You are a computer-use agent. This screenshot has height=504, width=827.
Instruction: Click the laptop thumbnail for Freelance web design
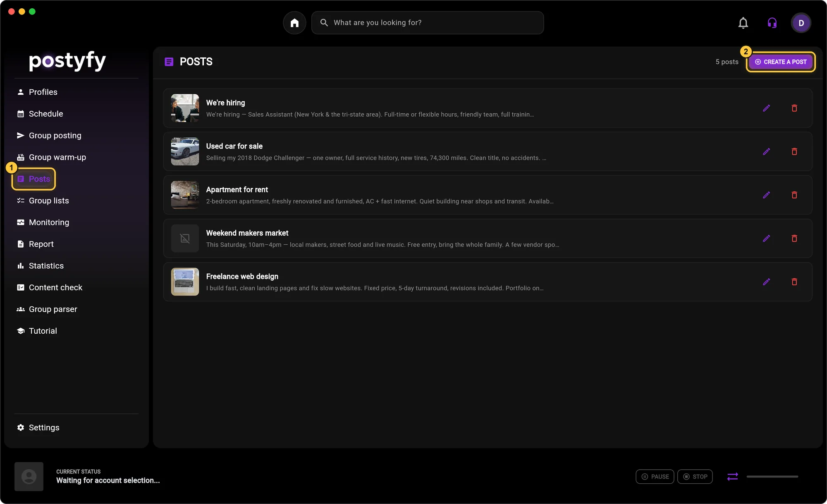(x=185, y=282)
